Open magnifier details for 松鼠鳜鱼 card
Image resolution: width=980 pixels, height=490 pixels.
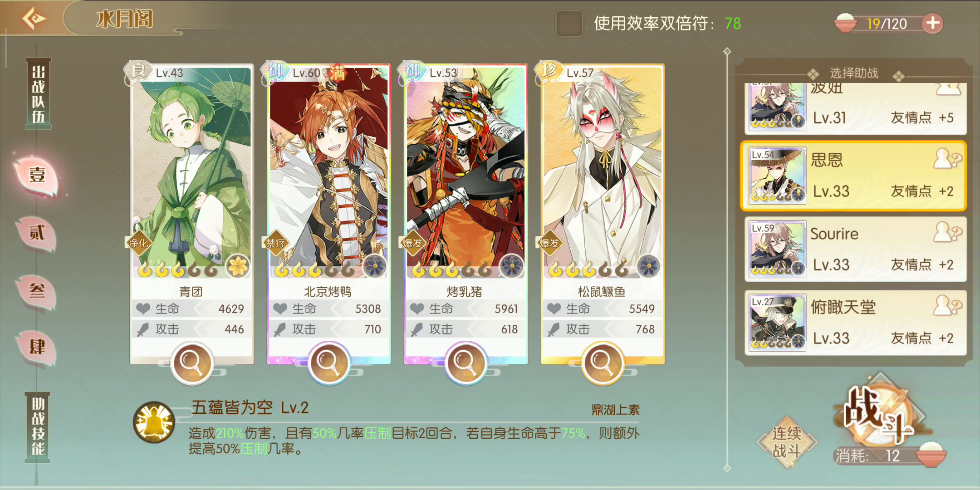[x=603, y=363]
